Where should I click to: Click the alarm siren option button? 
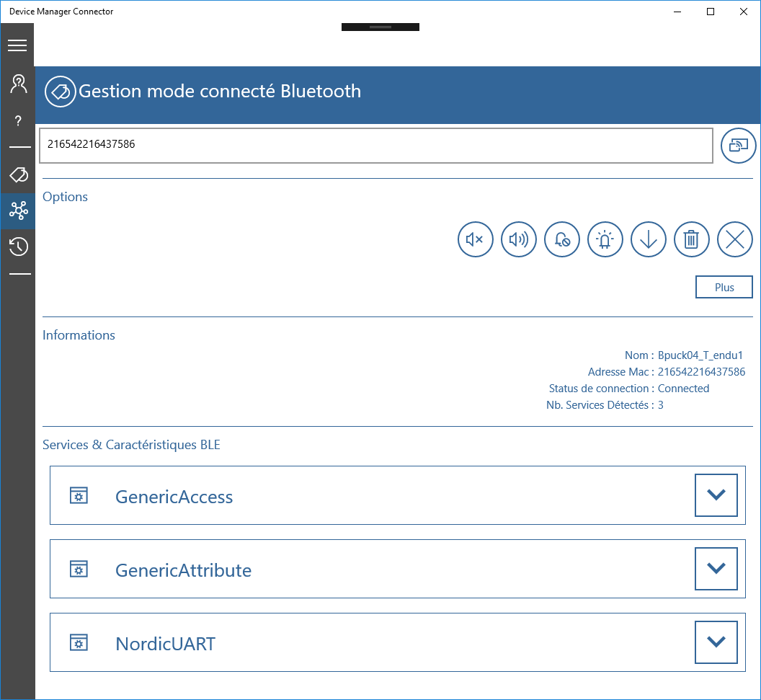pos(605,239)
